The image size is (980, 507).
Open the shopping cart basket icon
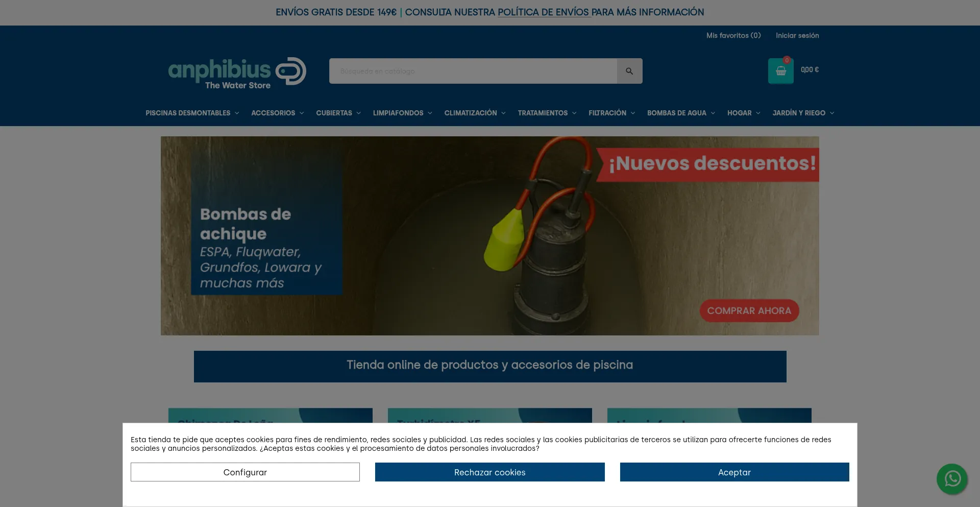[781, 71]
